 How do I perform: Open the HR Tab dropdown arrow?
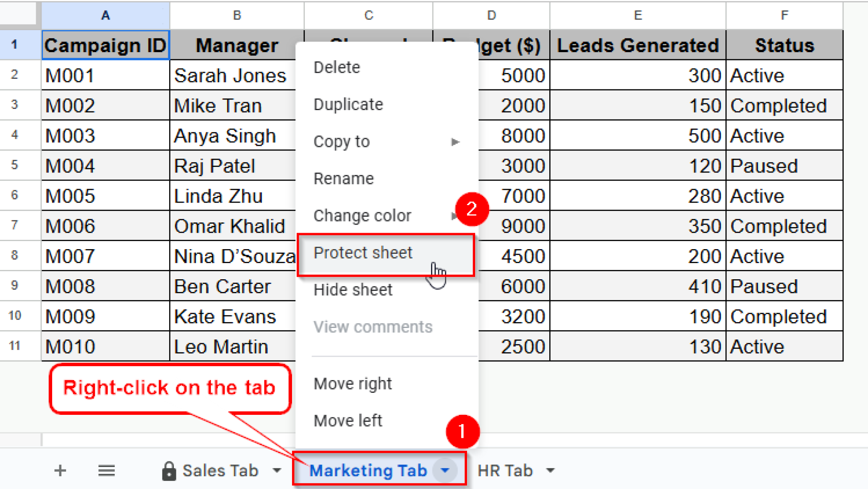pos(550,470)
